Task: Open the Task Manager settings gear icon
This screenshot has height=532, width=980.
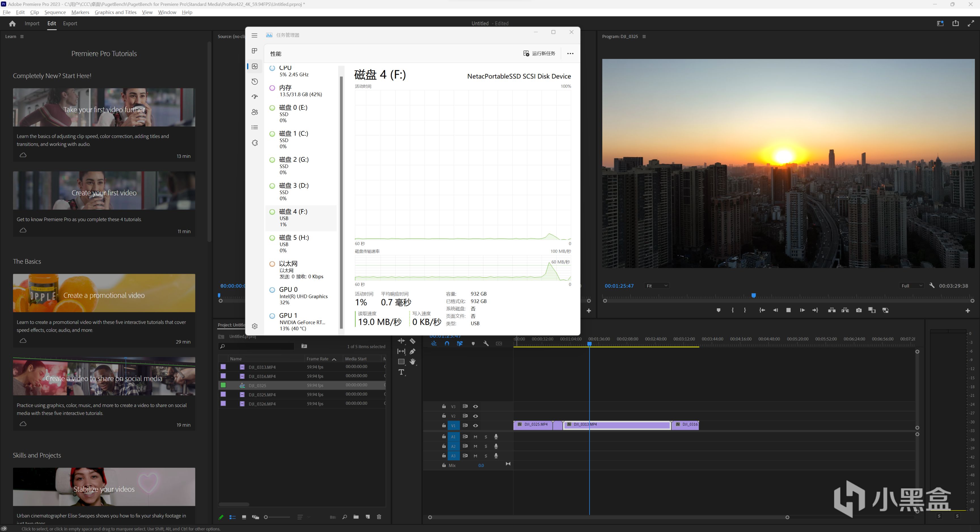Action: click(255, 326)
